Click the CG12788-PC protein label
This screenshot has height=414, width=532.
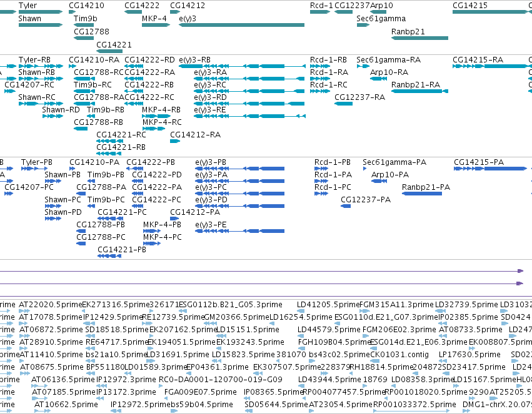[x=101, y=237]
